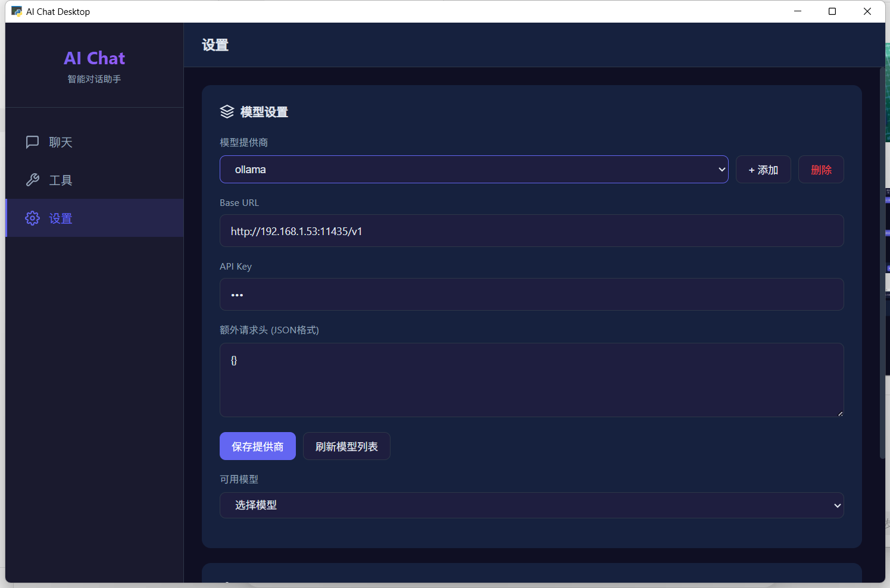This screenshot has height=588, width=890.
Task: Click 刷新模型列表 to refresh models
Action: click(x=346, y=446)
